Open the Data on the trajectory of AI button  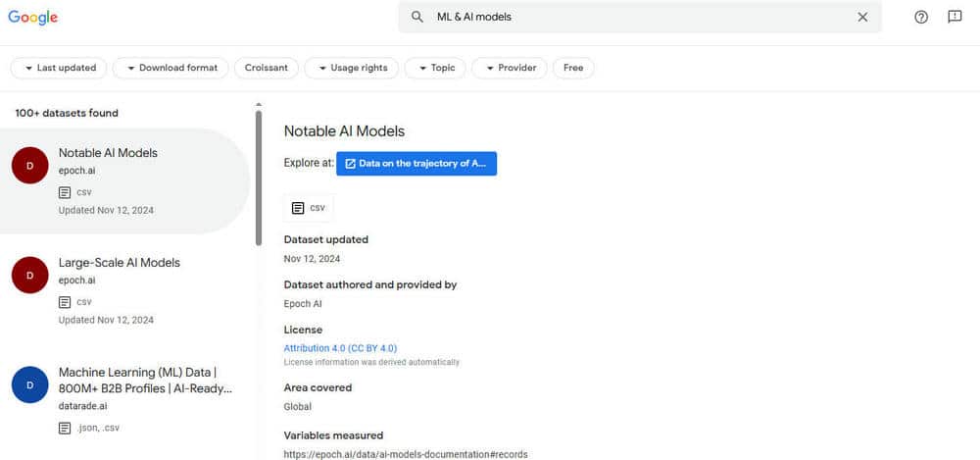[416, 164]
